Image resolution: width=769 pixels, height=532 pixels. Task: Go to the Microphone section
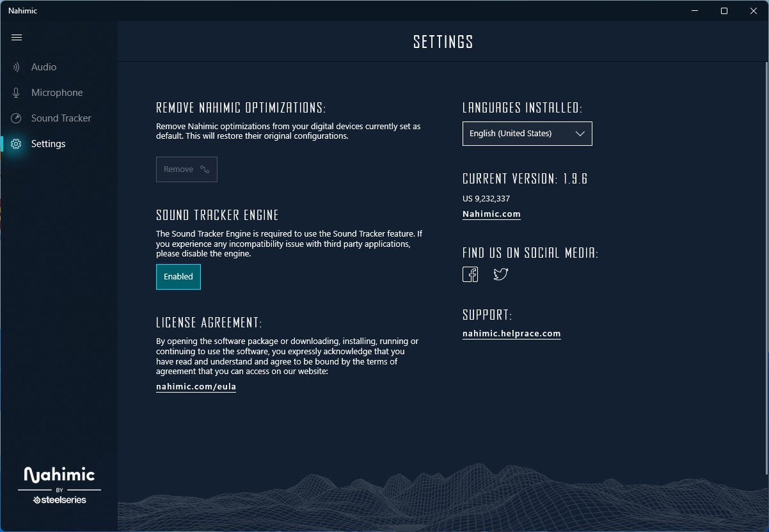59,93
